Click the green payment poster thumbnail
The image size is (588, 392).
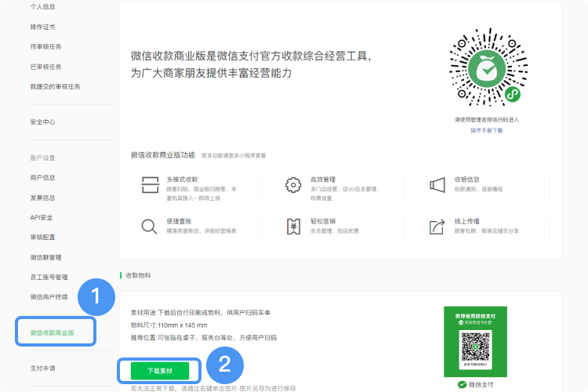[x=476, y=341]
